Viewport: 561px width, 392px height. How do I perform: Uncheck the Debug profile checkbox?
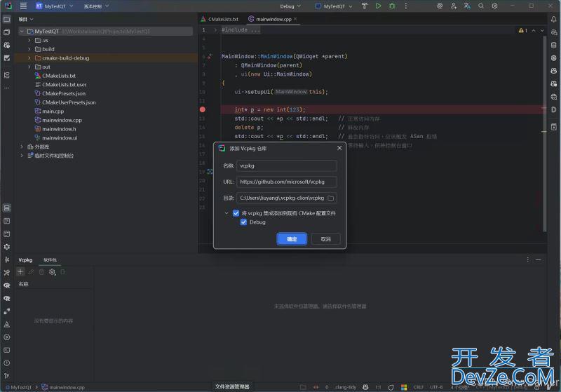tap(243, 222)
